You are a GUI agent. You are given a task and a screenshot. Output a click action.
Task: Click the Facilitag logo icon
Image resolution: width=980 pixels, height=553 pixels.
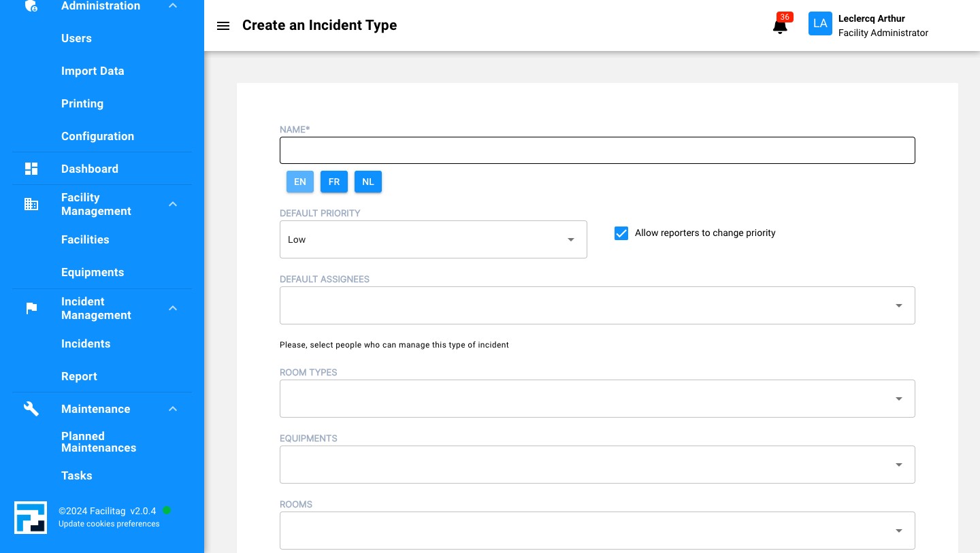point(31,518)
